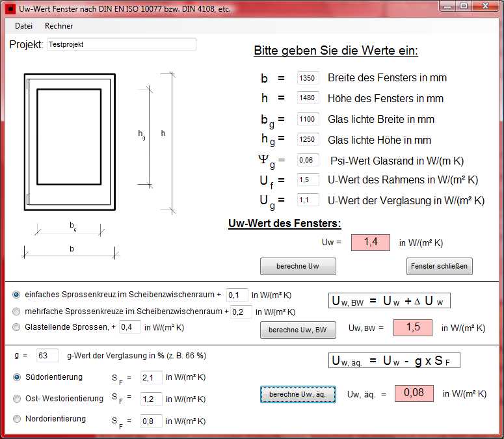Viewport: 504px width, 439px height.
Task: Click the Uw result field showing 1,4
Action: [x=371, y=243]
